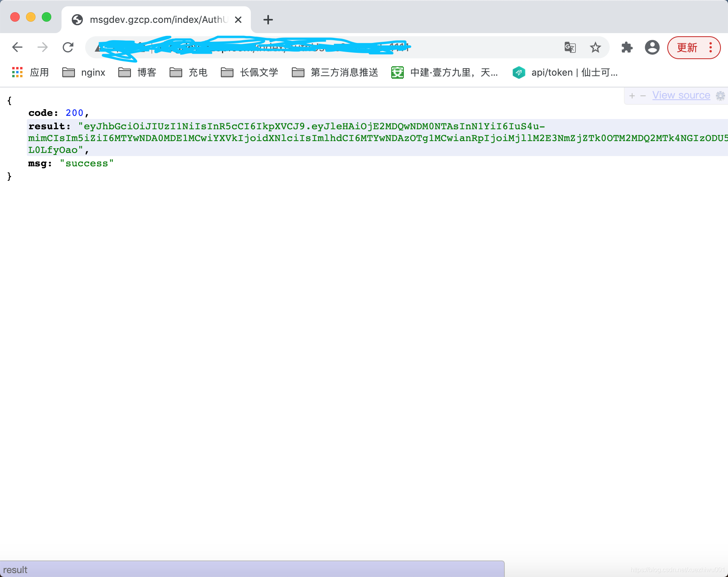
Task: Close the msgdev.gzcp.com tab
Action: pos(238,20)
